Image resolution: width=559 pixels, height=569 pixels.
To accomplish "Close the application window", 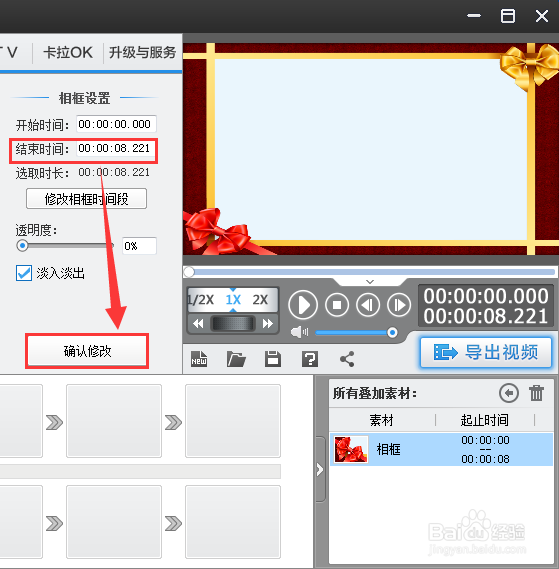I will point(542,16).
